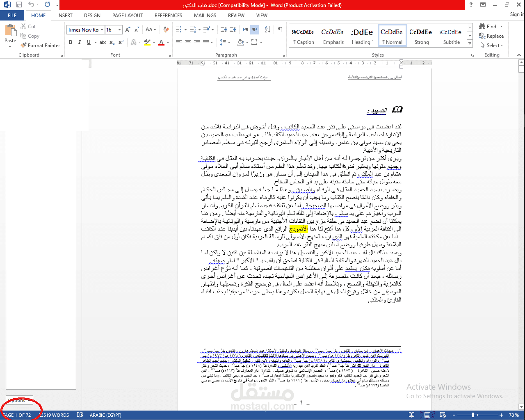
Task: Open the Numbering list dropdown arrow
Action: coord(199,30)
